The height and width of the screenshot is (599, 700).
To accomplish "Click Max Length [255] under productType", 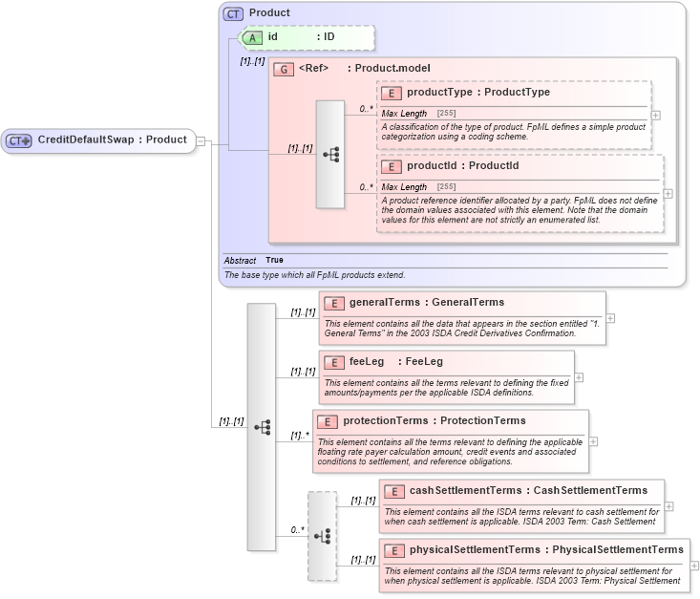I will pyautogui.click(x=418, y=114).
